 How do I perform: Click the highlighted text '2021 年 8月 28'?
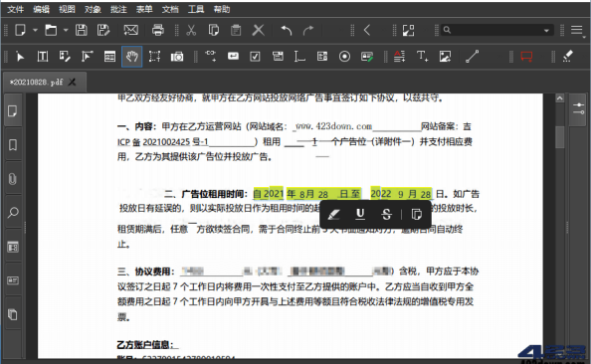click(295, 194)
